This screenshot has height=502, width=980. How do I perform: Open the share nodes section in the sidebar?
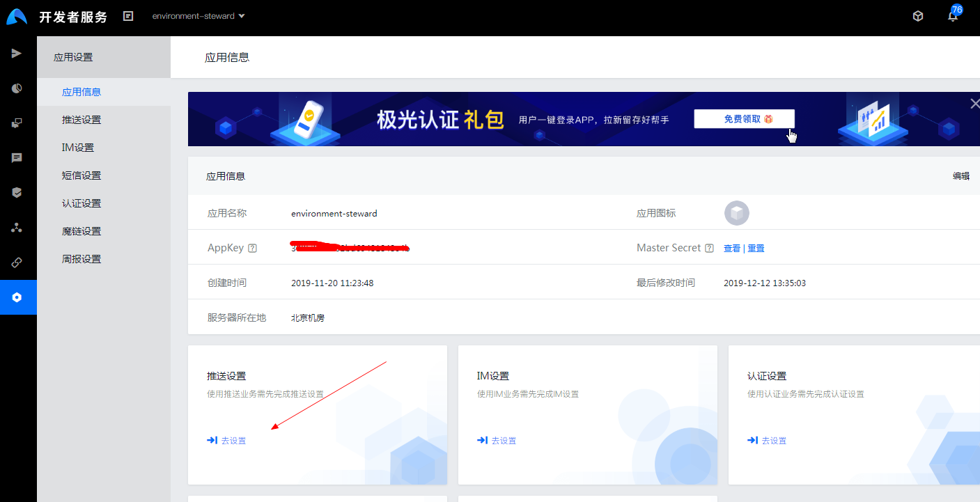[x=17, y=228]
